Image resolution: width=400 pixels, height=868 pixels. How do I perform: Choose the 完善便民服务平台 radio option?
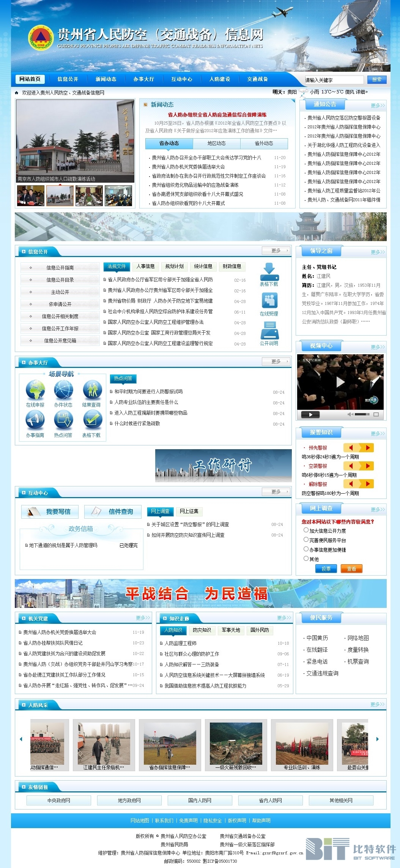[x=306, y=540]
